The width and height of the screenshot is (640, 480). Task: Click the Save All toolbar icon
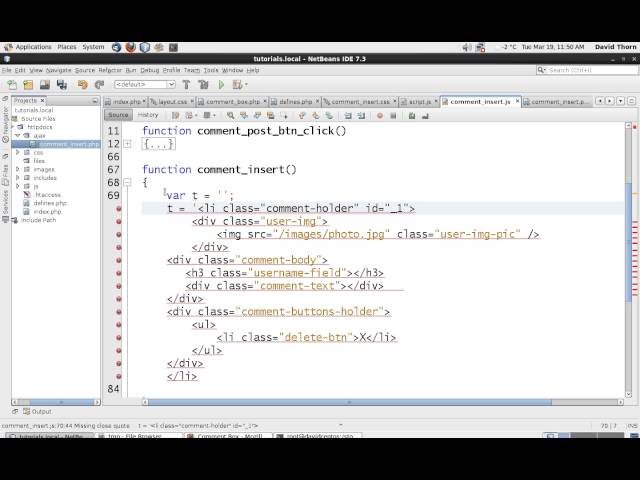pos(62,84)
